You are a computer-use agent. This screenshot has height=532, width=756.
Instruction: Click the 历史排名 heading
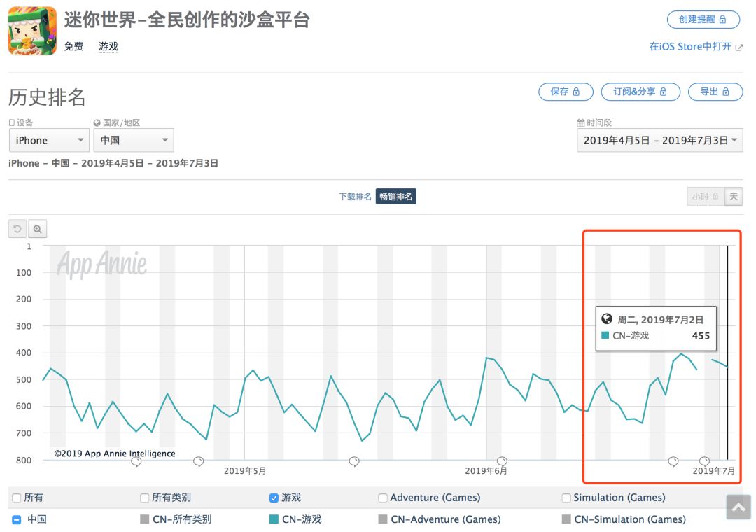tap(47, 97)
